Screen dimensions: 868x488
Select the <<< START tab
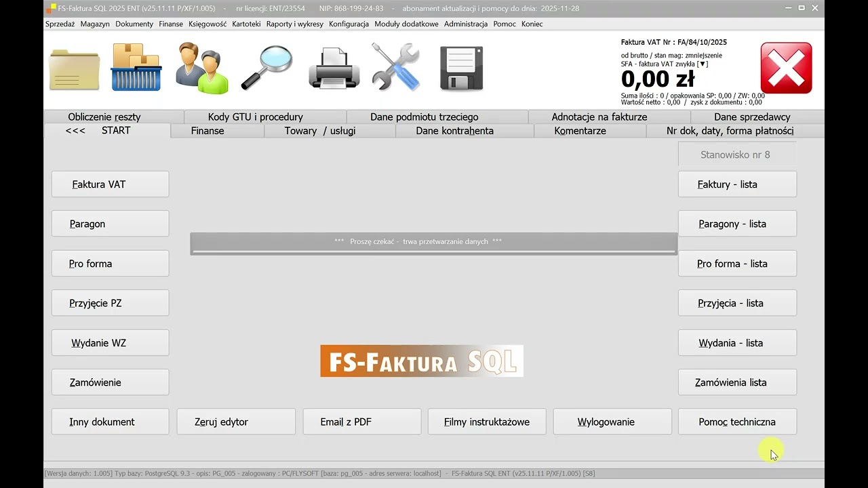[107, 131]
